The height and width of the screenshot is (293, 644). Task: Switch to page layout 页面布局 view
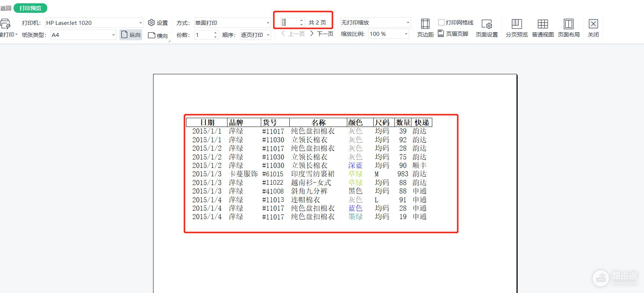[x=569, y=28]
